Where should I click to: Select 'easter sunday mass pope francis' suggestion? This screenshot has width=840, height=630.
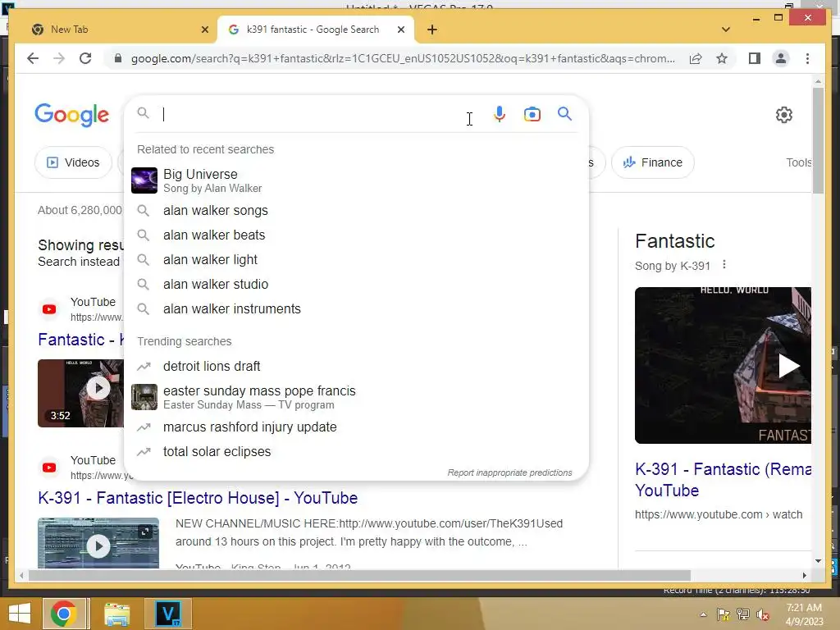click(356, 397)
